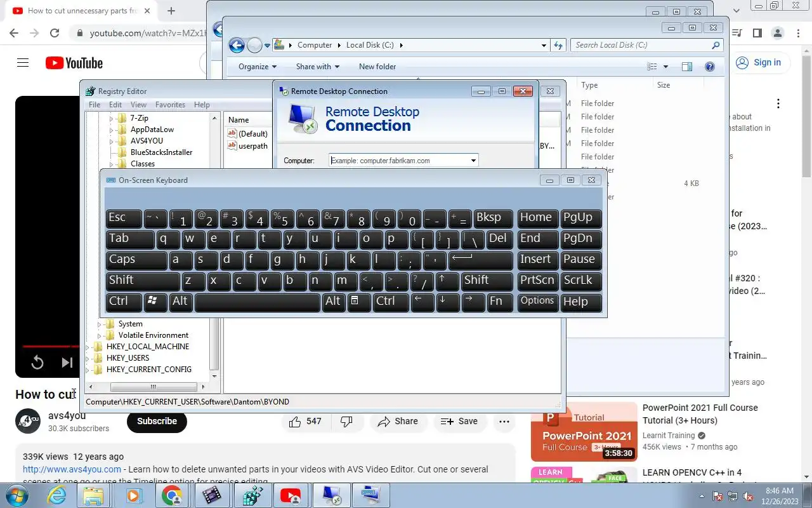Viewport: 812px width, 508px height.
Task: Click New folder in Explorer toolbar
Action: [x=377, y=67]
